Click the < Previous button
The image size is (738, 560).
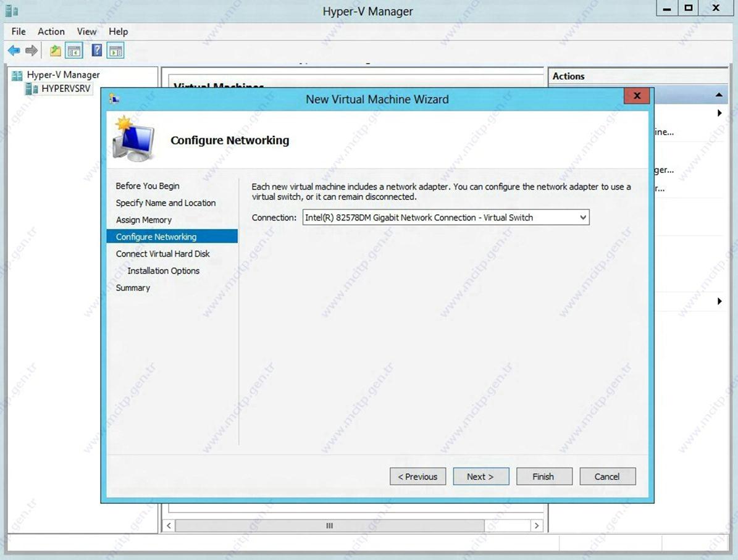[x=417, y=476]
